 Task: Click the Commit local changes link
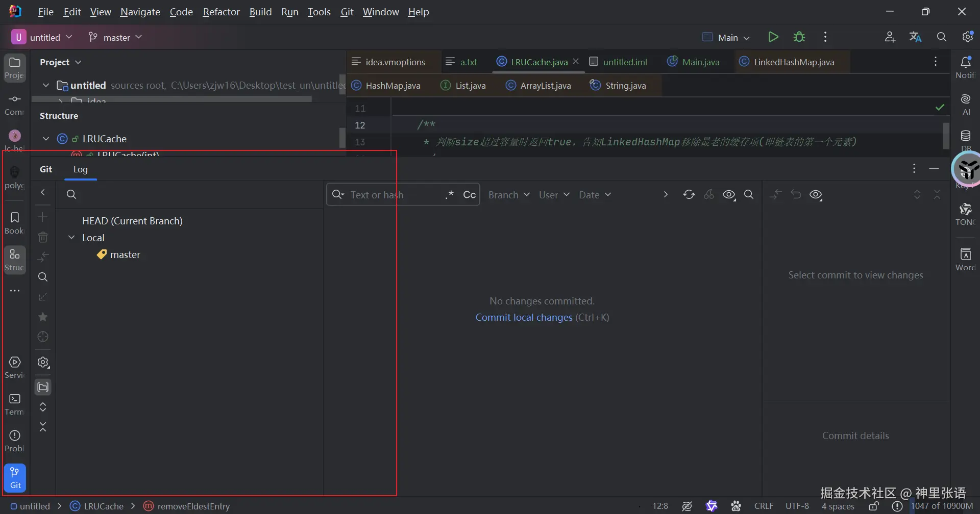524,317
